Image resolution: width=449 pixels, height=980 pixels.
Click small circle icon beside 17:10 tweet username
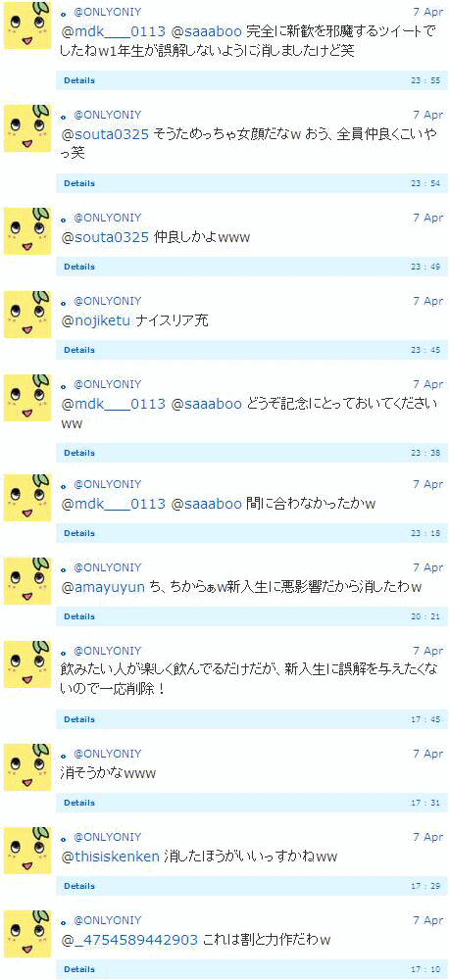pos(64,922)
